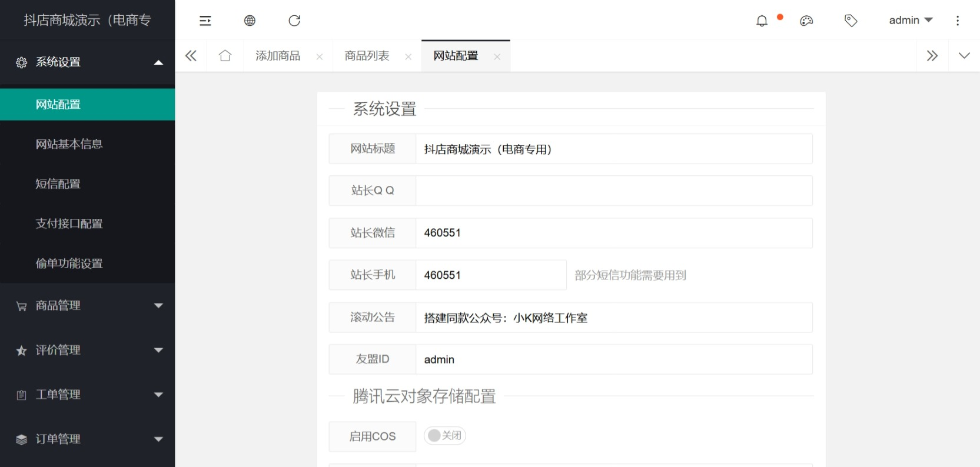Click the 站长QQ input field
The width and height of the screenshot is (980, 467).
tap(613, 191)
